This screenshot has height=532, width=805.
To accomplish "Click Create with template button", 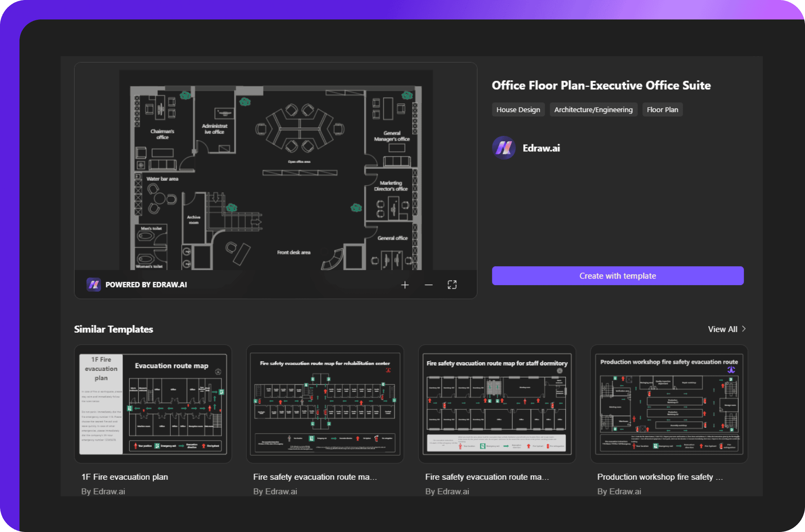I will [617, 275].
